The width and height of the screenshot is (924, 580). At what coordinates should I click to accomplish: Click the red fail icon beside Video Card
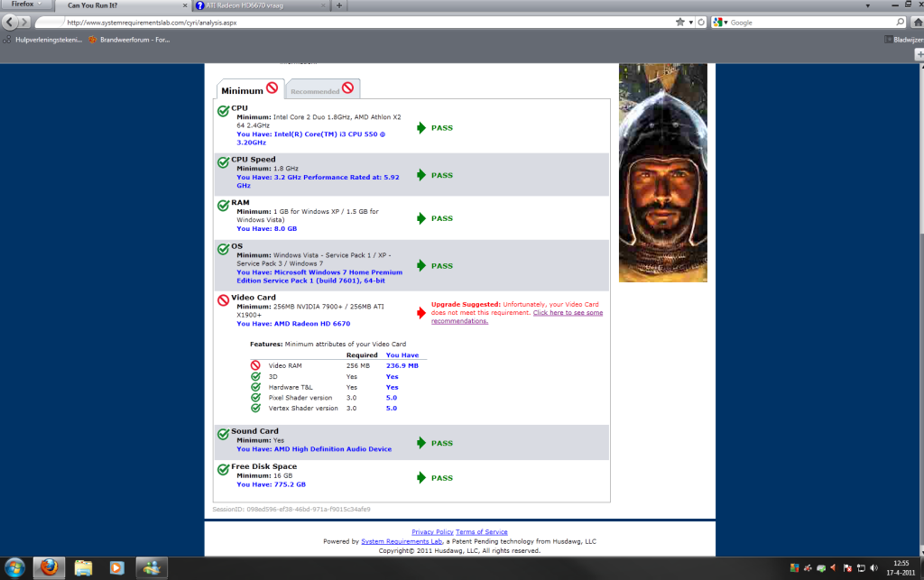[x=224, y=299]
